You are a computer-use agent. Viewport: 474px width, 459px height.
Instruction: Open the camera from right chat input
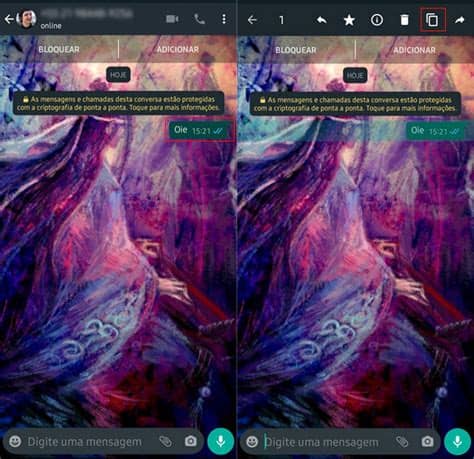(427, 442)
